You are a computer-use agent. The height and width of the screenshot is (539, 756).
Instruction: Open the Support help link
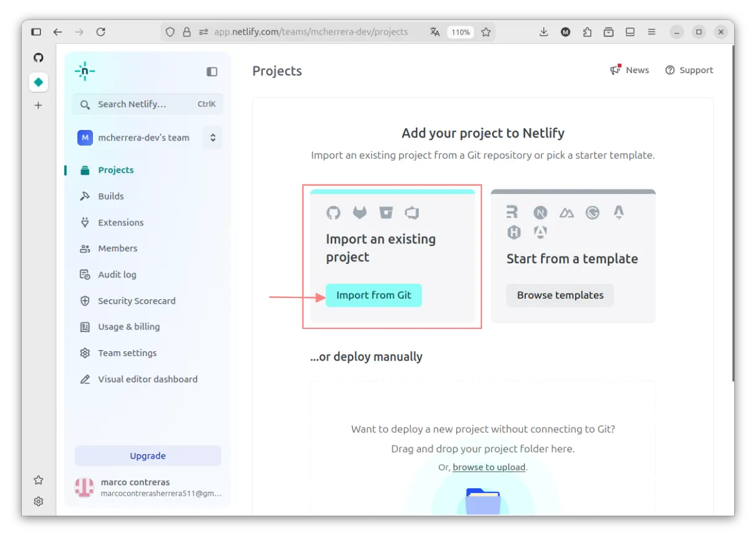(689, 70)
